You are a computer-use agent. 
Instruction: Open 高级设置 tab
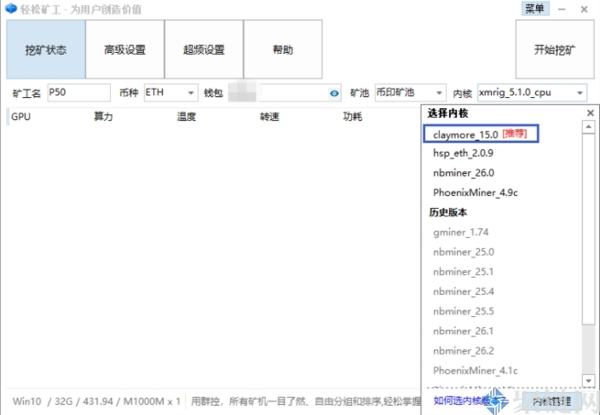pyautogui.click(x=125, y=49)
